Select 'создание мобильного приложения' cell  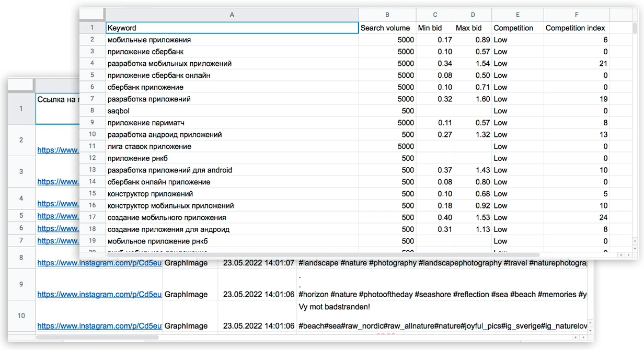[x=232, y=218]
